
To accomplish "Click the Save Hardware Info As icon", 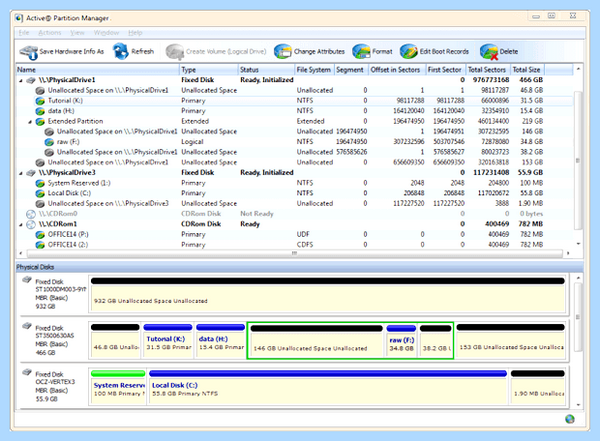I will coord(29,52).
